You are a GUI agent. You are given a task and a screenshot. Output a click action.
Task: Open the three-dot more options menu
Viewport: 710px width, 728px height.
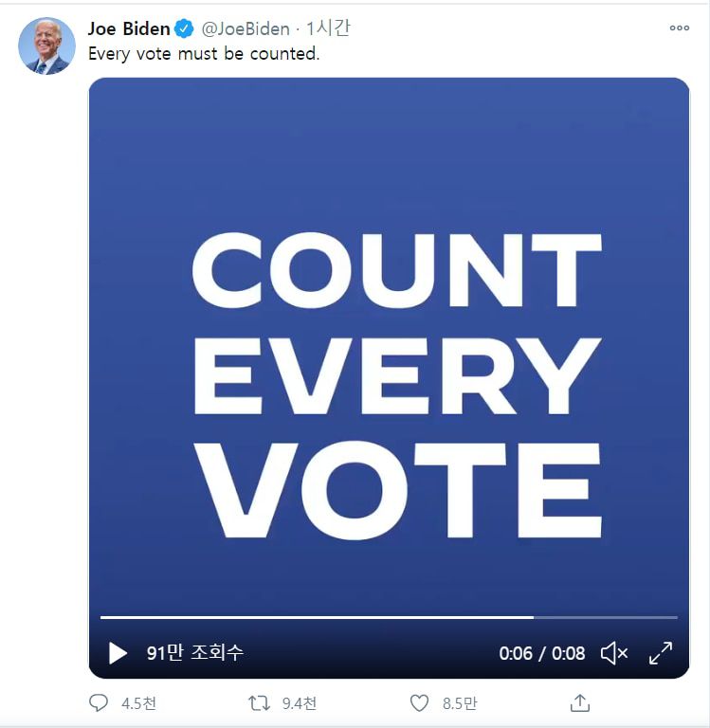pos(680,28)
